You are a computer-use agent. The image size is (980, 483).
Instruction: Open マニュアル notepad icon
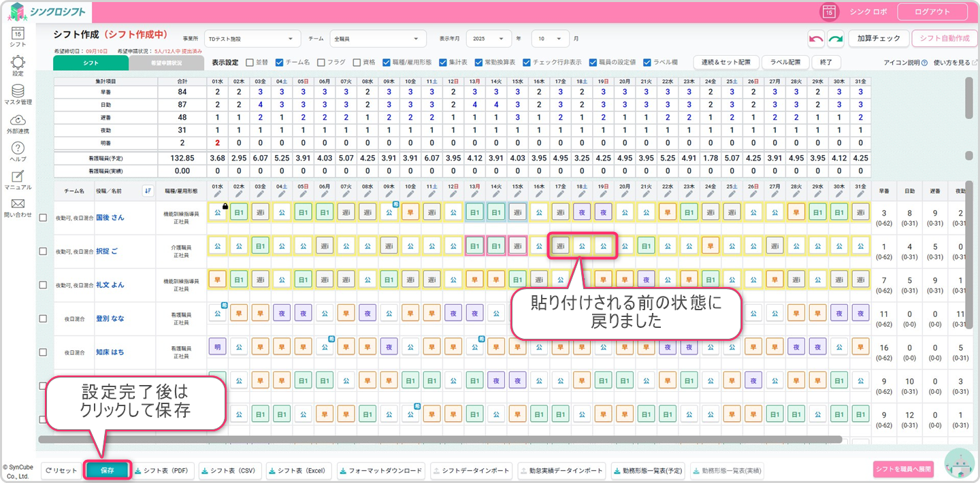pyautogui.click(x=18, y=178)
